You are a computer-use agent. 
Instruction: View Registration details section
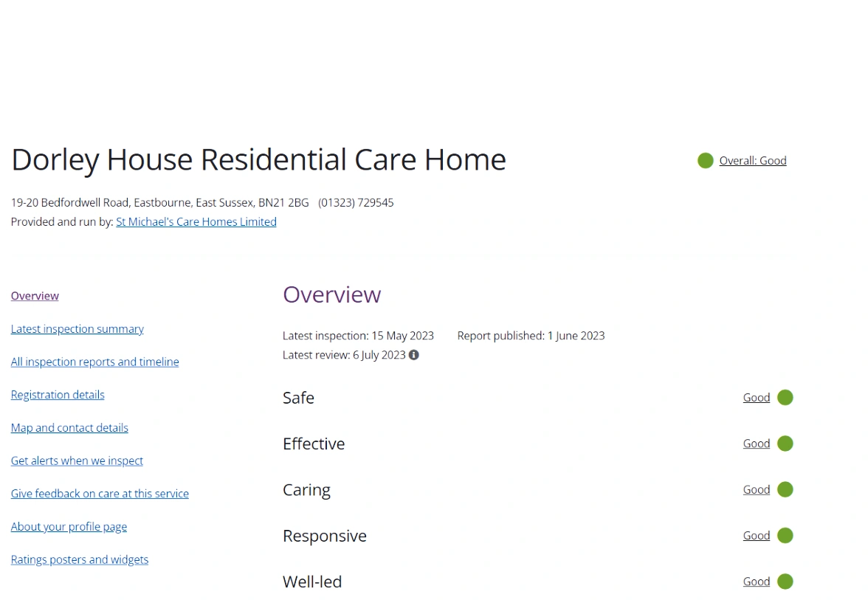pyautogui.click(x=58, y=395)
